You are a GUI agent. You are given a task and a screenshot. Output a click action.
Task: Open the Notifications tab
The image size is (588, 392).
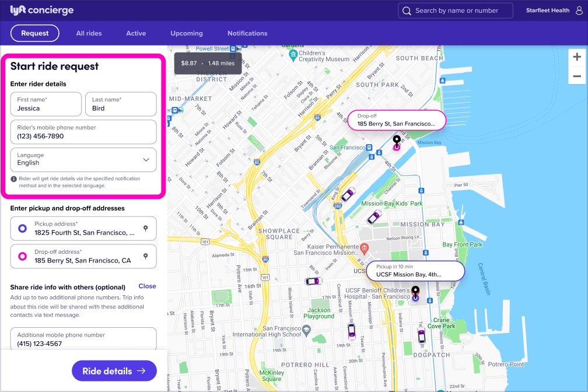(x=247, y=33)
